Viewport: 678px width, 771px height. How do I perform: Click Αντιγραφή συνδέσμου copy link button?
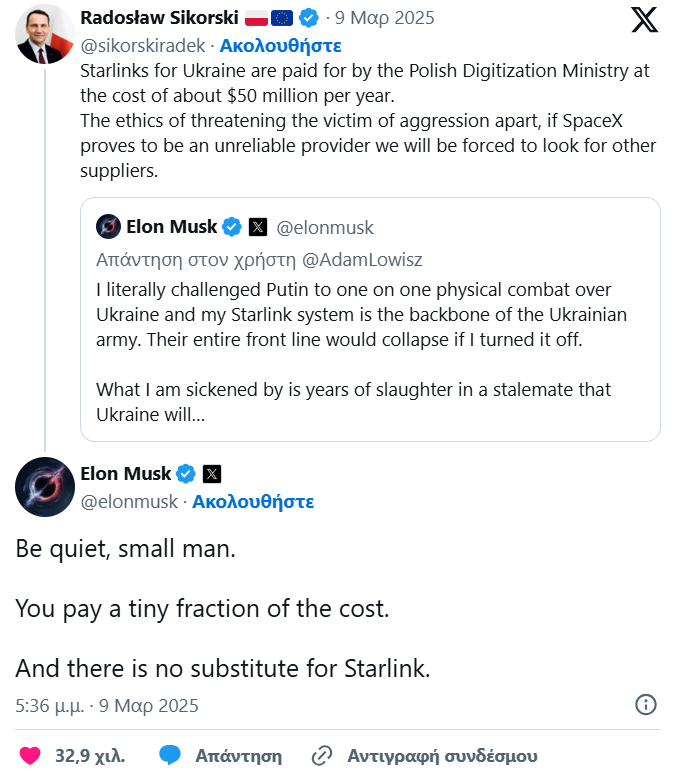[x=442, y=755]
